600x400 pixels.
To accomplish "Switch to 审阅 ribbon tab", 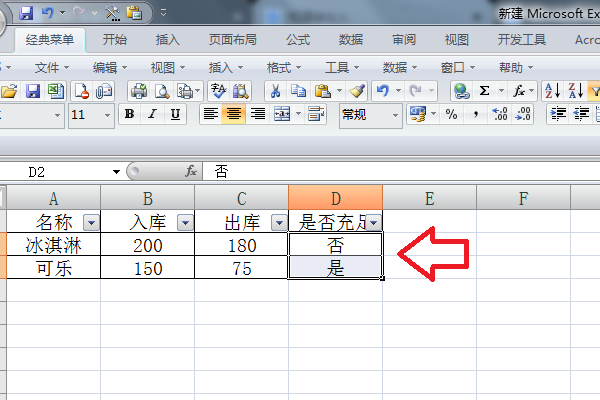I will click(x=404, y=40).
